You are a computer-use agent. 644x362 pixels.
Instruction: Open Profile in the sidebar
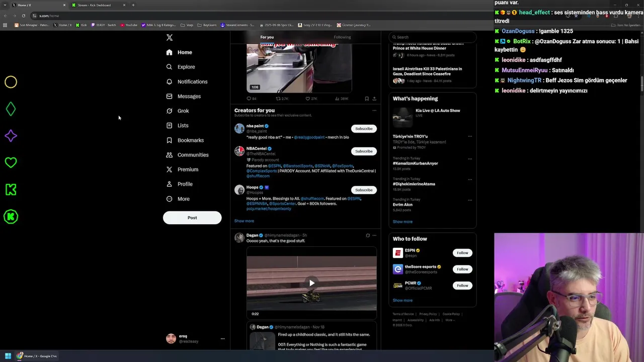180,184
